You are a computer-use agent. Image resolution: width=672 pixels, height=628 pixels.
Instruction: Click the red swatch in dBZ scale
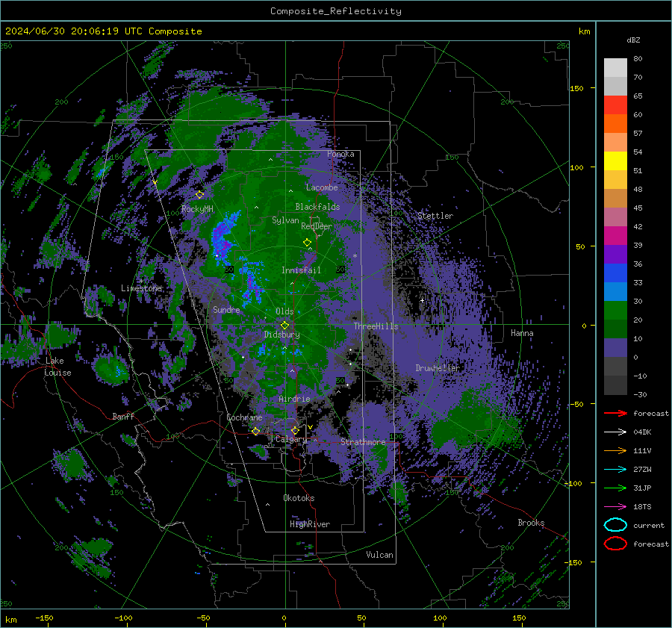pos(615,105)
